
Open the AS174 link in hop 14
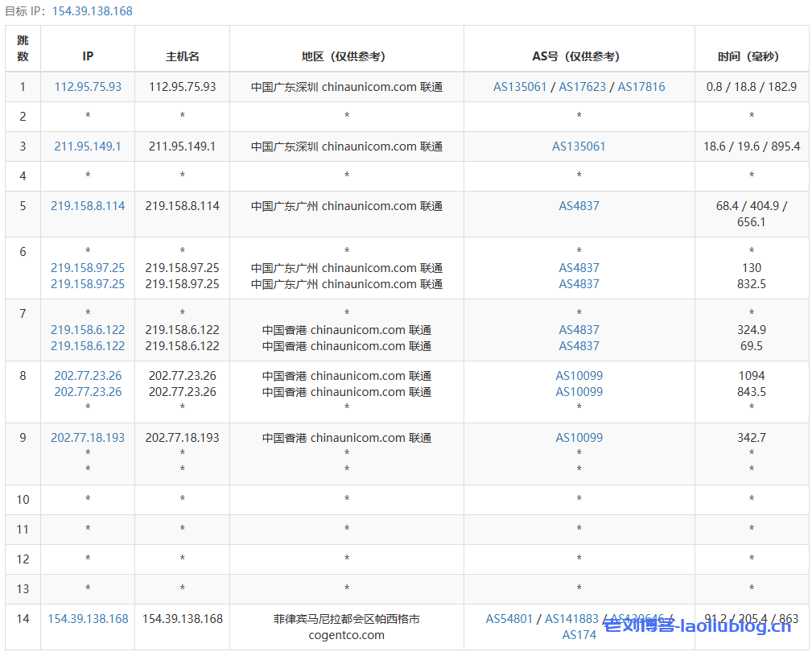[579, 635]
